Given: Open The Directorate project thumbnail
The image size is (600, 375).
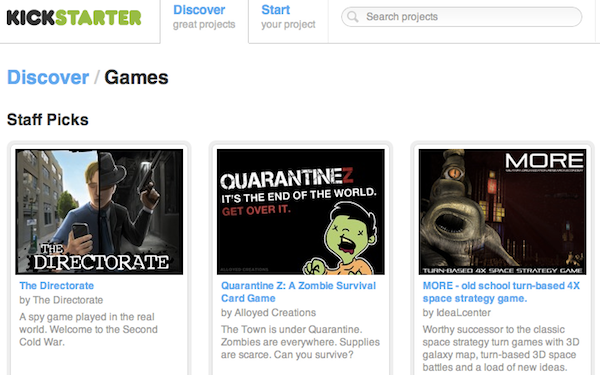Looking at the screenshot, I should coord(99,212).
